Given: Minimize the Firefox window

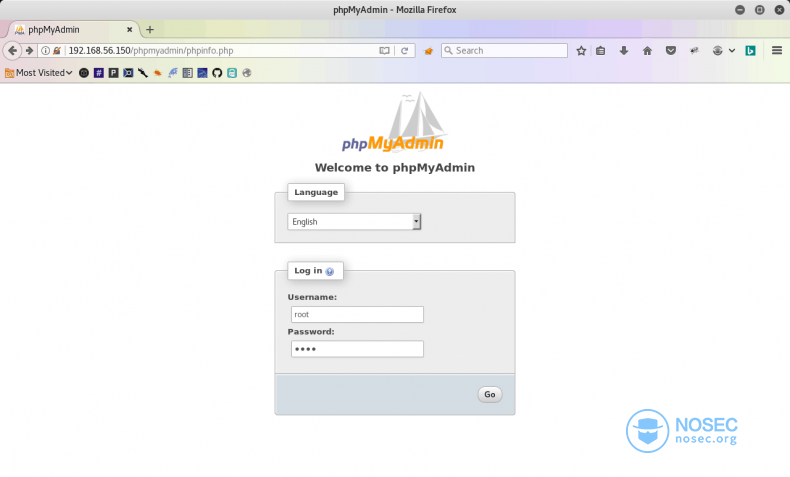Looking at the screenshot, I should [740, 10].
